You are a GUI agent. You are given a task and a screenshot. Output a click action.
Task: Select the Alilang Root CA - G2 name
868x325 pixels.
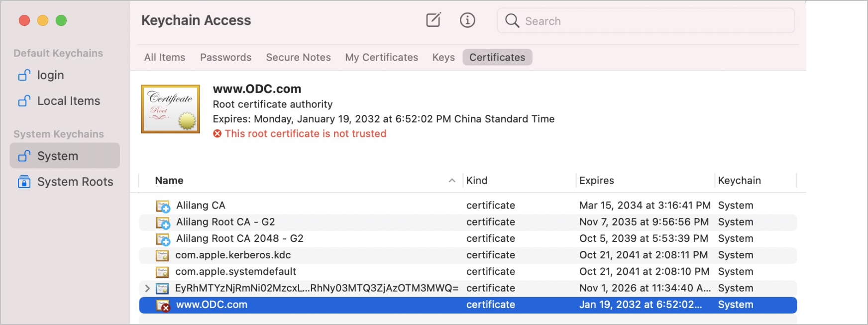[x=225, y=222]
